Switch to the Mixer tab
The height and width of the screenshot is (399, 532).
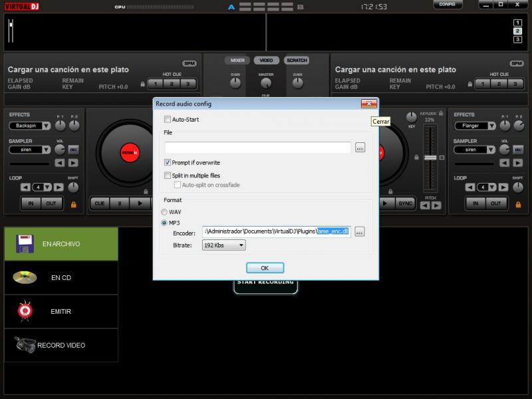point(237,61)
